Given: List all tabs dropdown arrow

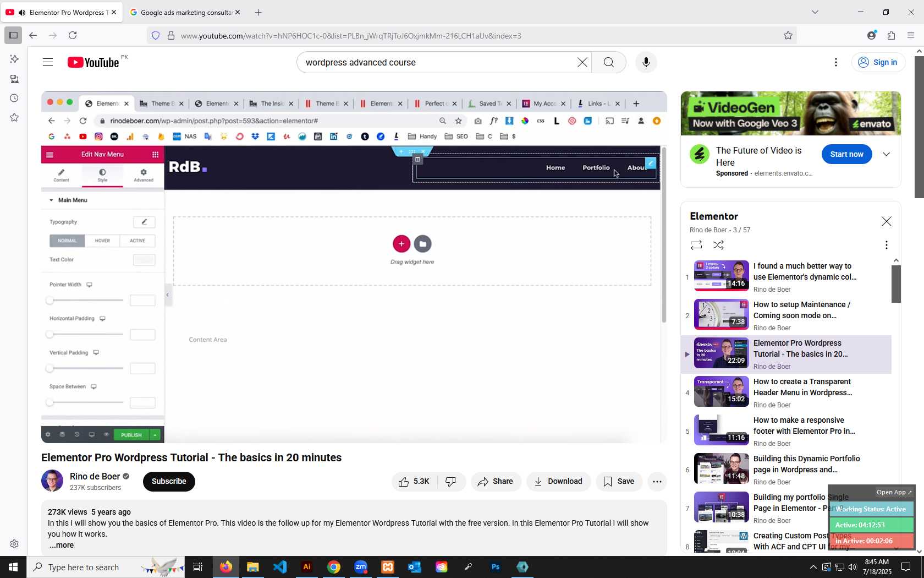Looking at the screenshot, I should pos(815,12).
